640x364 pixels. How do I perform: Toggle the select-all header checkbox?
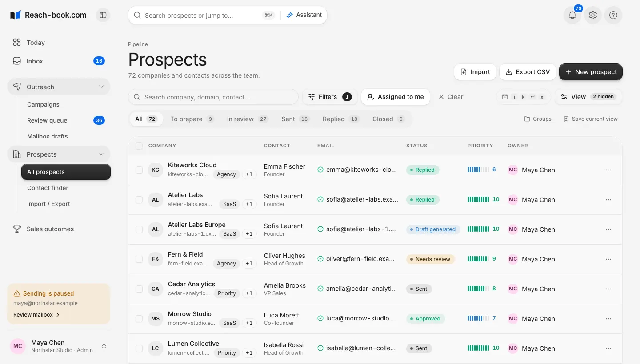coord(139,146)
